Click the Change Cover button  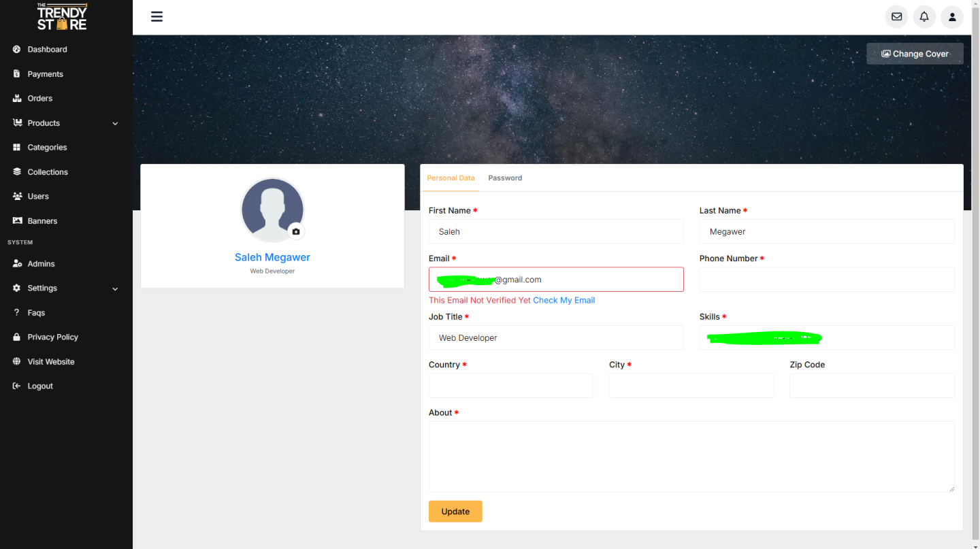915,54
